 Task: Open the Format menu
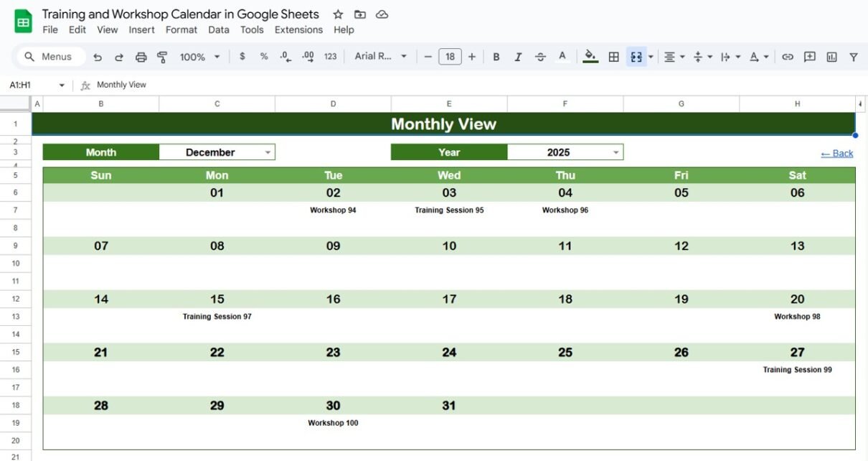click(x=181, y=29)
